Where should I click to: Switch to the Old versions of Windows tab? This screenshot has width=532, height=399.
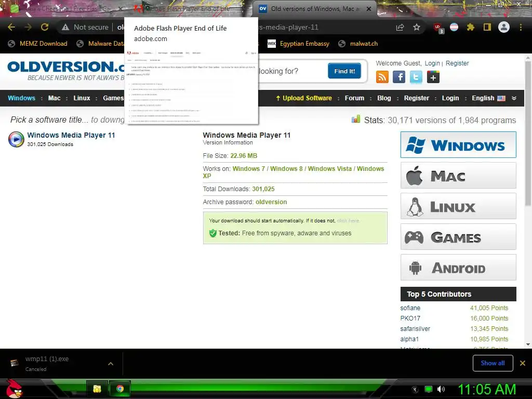(314, 9)
